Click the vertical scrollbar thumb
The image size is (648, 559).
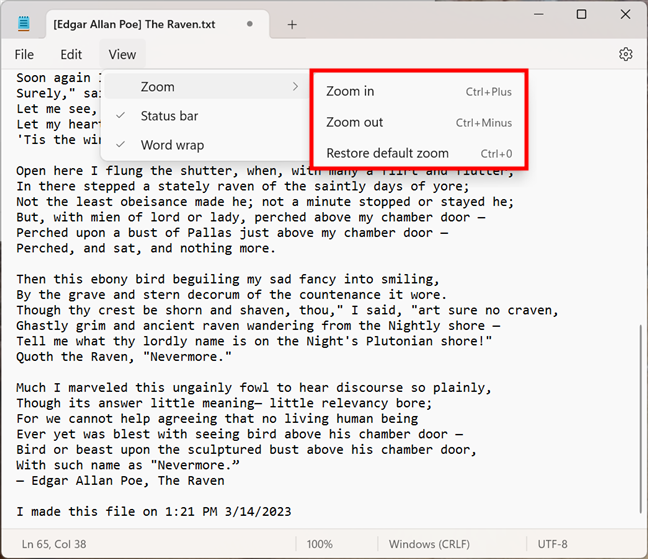(641, 418)
